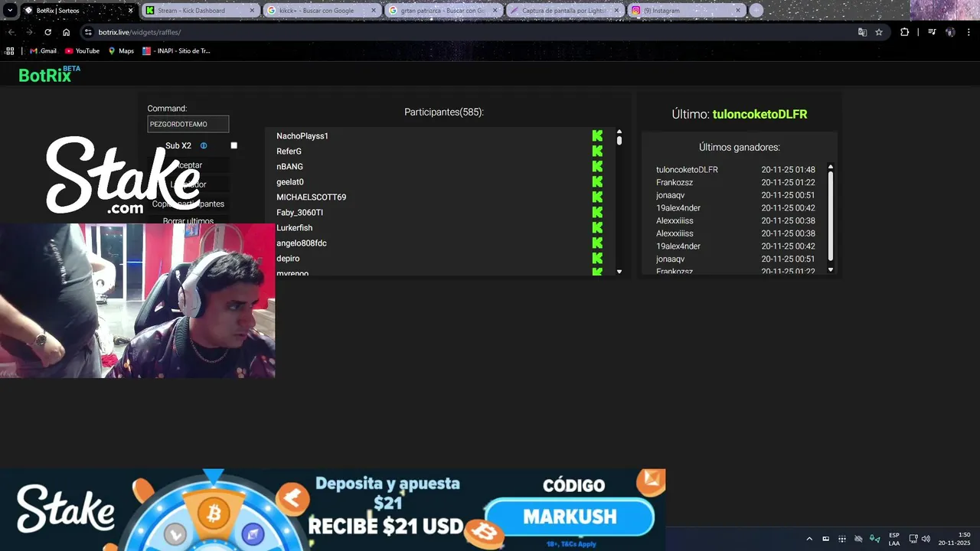Image resolution: width=980 pixels, height=551 pixels.
Task: Click translate page icon
Action: 862,32
